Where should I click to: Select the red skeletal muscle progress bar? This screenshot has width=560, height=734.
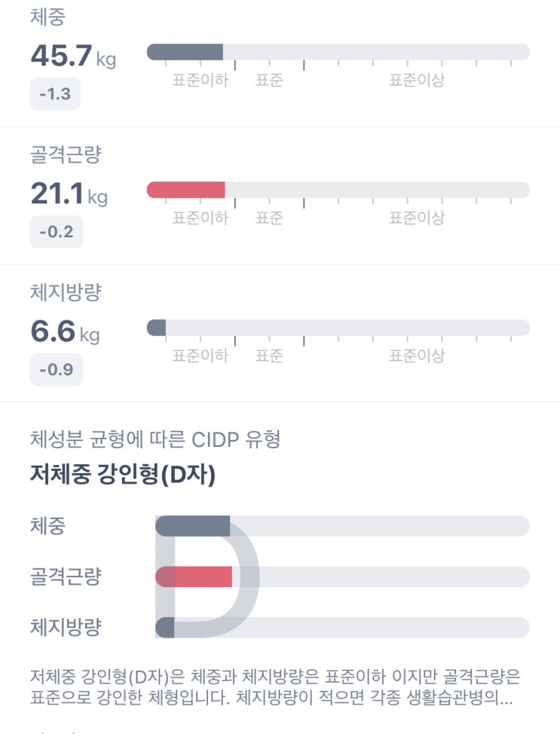click(x=338, y=190)
